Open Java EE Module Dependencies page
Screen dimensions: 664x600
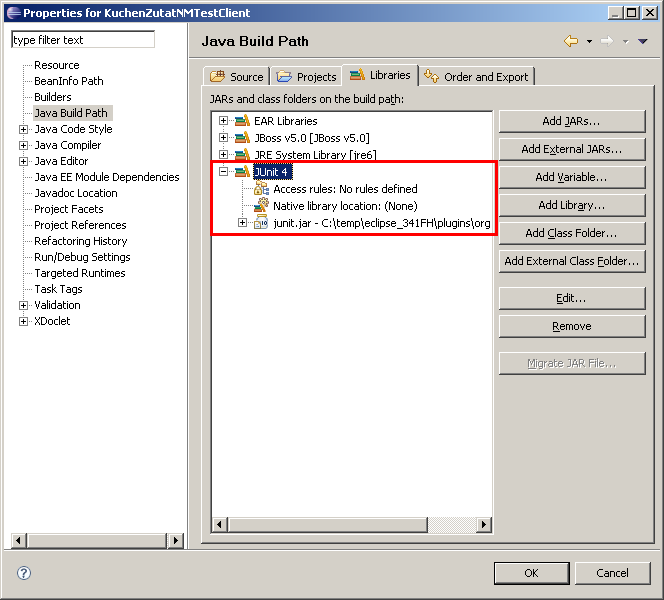(107, 177)
